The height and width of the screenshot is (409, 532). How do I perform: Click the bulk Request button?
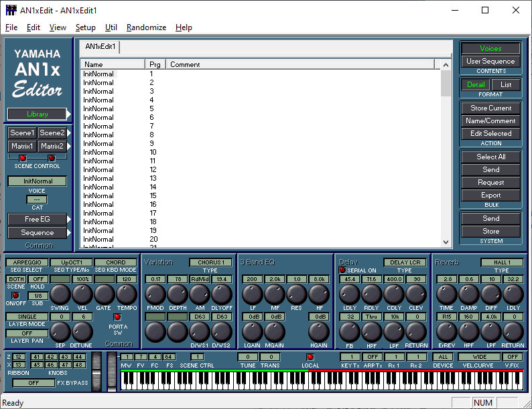(x=490, y=182)
